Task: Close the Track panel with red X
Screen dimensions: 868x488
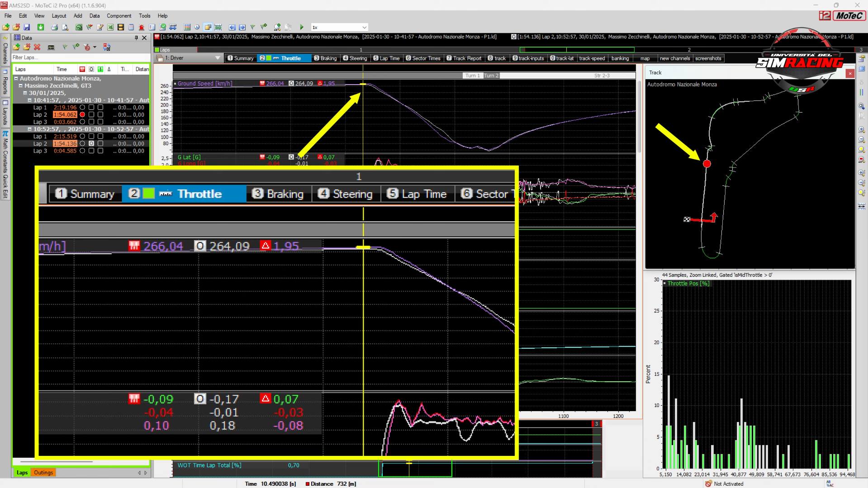Action: [850, 73]
